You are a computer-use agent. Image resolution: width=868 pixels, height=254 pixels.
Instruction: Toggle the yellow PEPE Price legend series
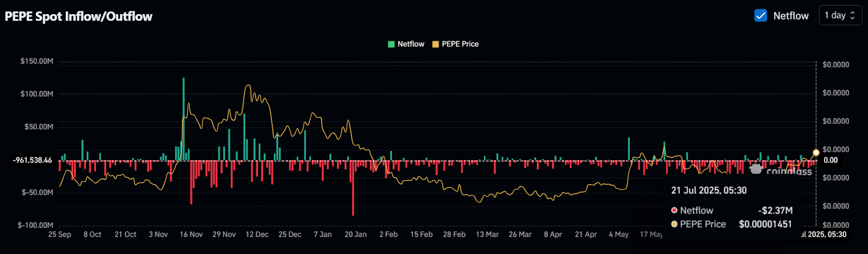tap(455, 44)
